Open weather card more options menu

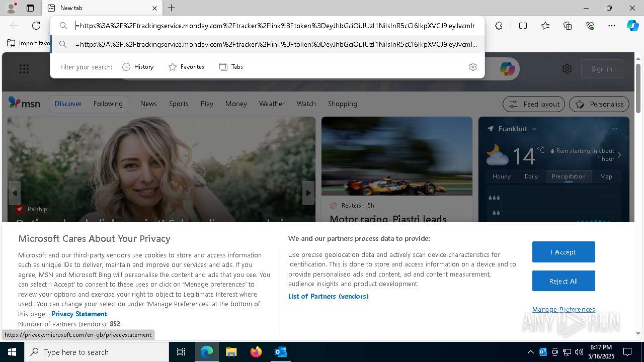pyautogui.click(x=614, y=129)
